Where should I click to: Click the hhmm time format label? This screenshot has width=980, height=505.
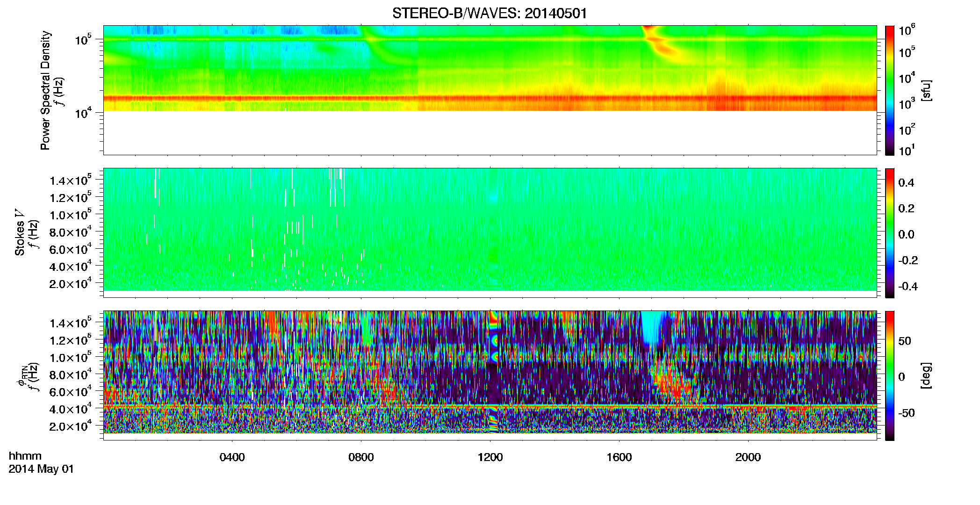click(x=25, y=456)
